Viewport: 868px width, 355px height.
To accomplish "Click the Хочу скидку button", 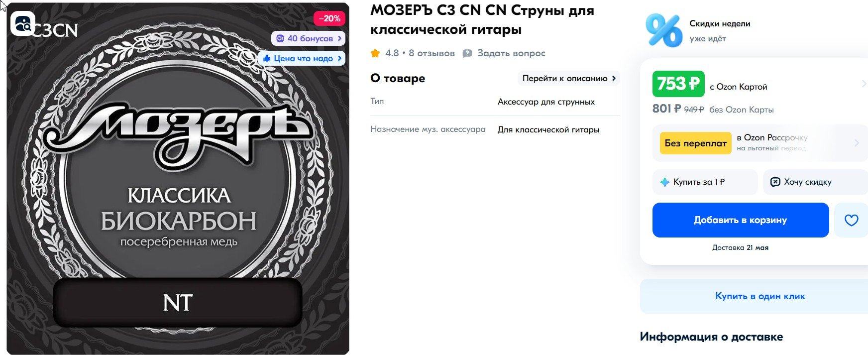I will 815,182.
